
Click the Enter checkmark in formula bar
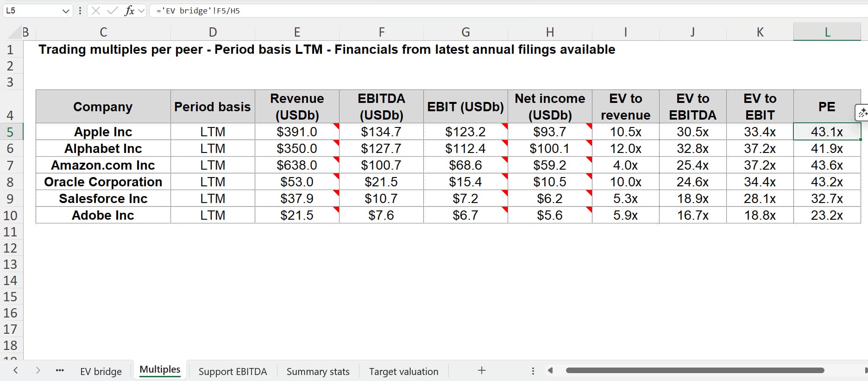(x=112, y=11)
